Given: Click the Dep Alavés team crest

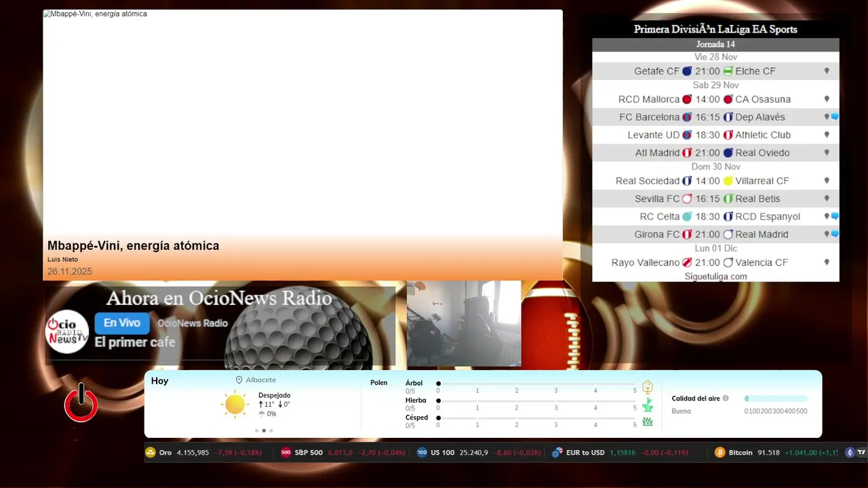Looking at the screenshot, I should tap(728, 117).
